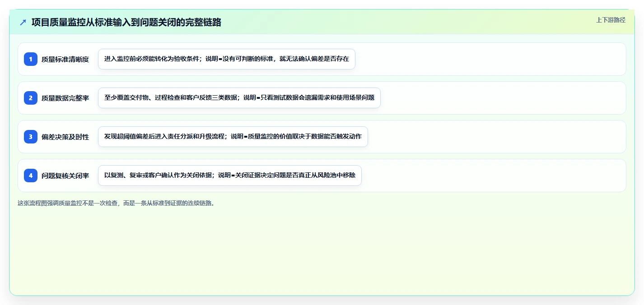Open the description box 进入监控前必须能转化为验收条件
The image size is (644, 305).
pos(227,59)
